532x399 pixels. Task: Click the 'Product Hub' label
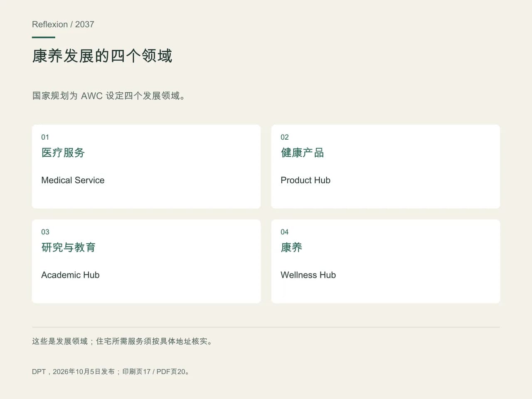point(305,180)
